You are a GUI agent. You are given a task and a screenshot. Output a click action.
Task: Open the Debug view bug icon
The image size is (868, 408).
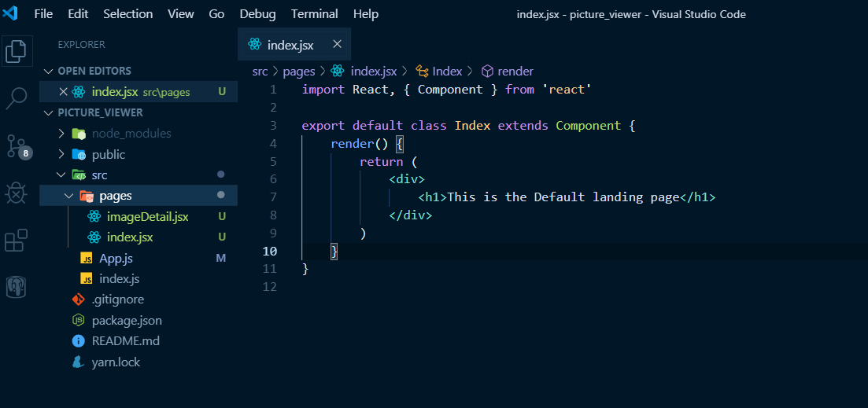click(16, 194)
